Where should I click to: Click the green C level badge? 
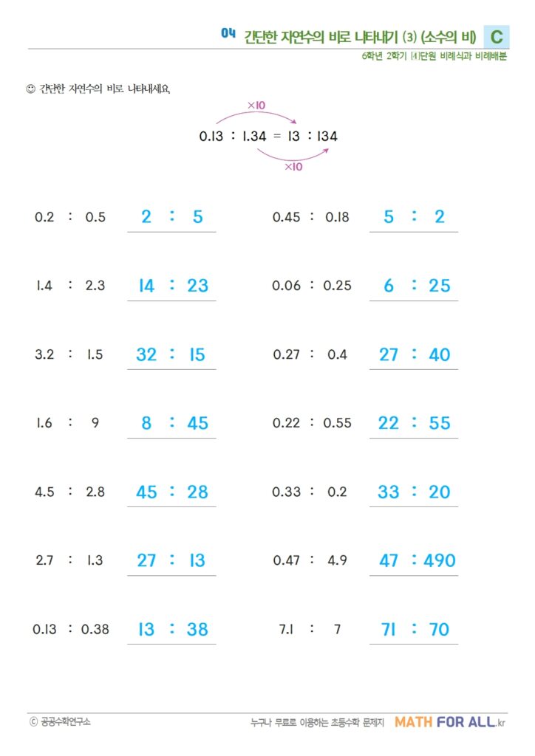coord(497,36)
